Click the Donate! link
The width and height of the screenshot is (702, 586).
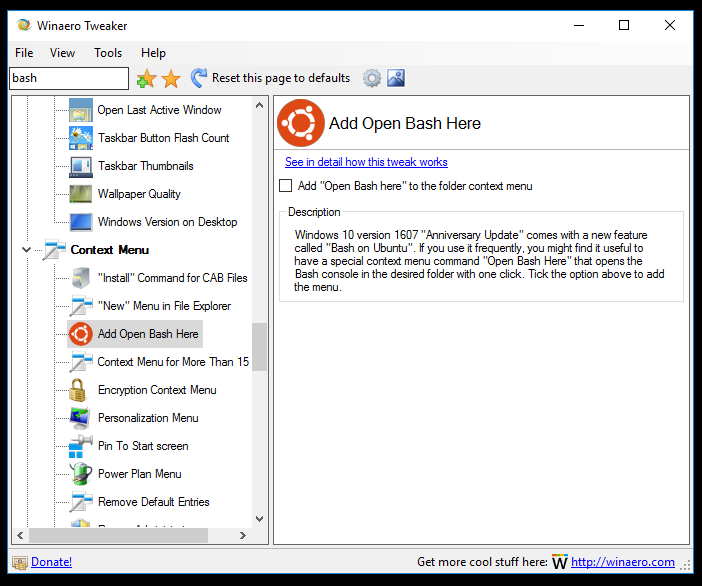click(51, 562)
